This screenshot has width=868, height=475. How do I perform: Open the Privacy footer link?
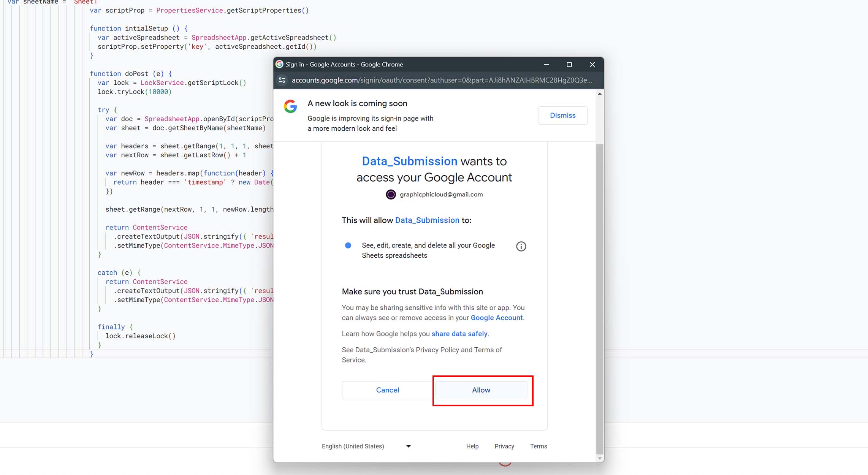(504, 446)
